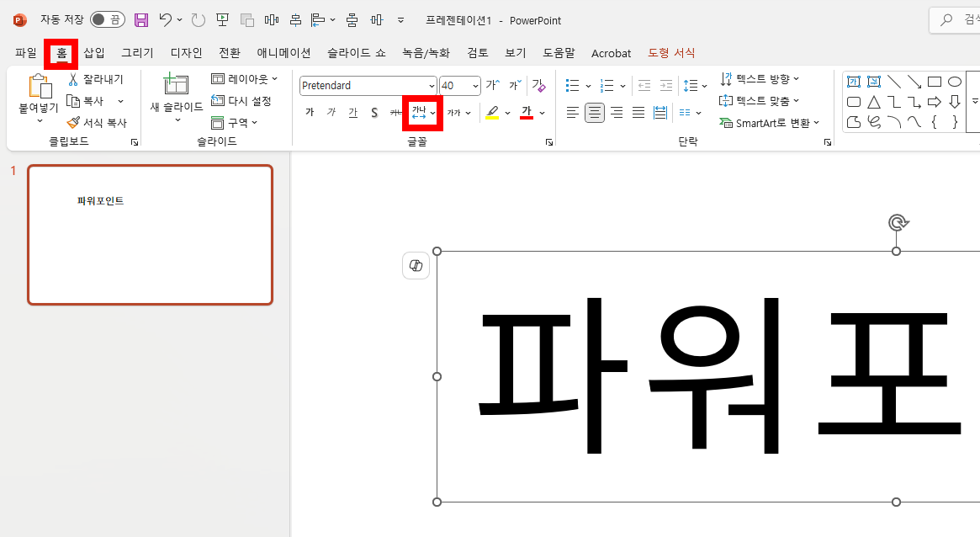Image resolution: width=980 pixels, height=537 pixels.
Task: Open 텍스트 맞춤 (Align Text) menu
Action: (x=760, y=101)
